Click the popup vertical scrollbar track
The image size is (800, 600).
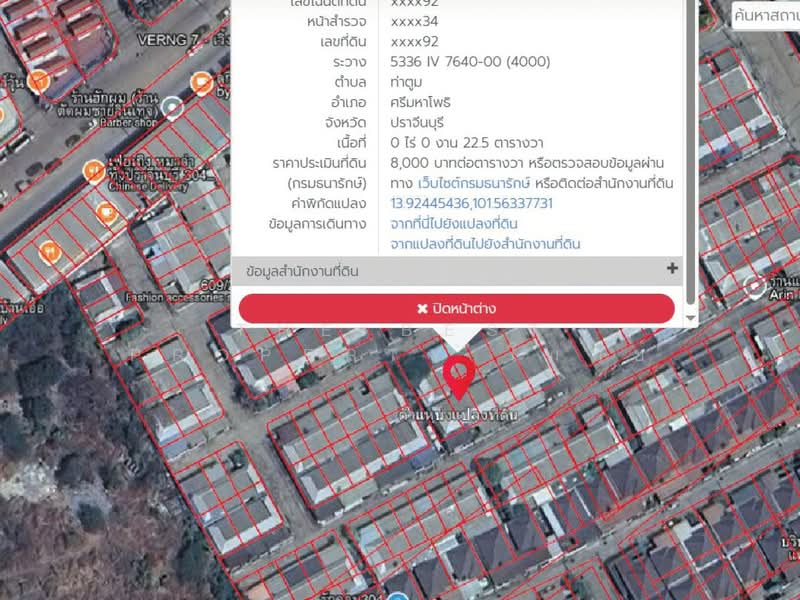pos(690,150)
